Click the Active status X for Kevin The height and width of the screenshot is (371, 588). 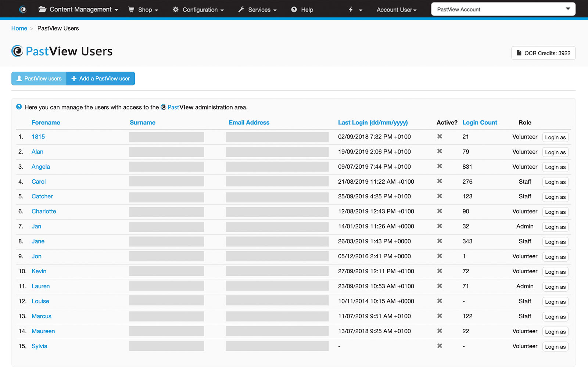click(x=440, y=271)
